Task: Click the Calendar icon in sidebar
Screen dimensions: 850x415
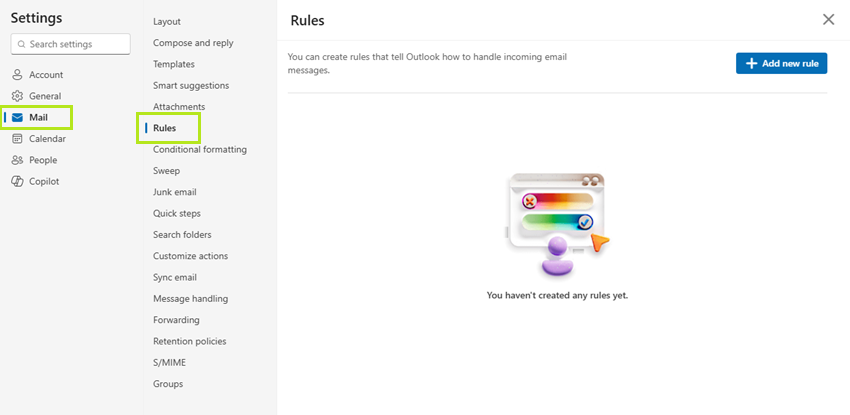Action: pyautogui.click(x=17, y=139)
